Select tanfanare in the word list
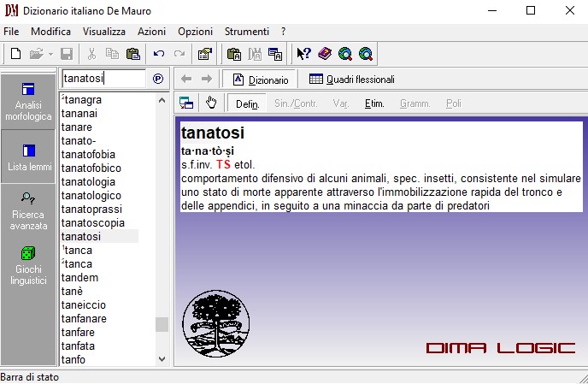 84,319
